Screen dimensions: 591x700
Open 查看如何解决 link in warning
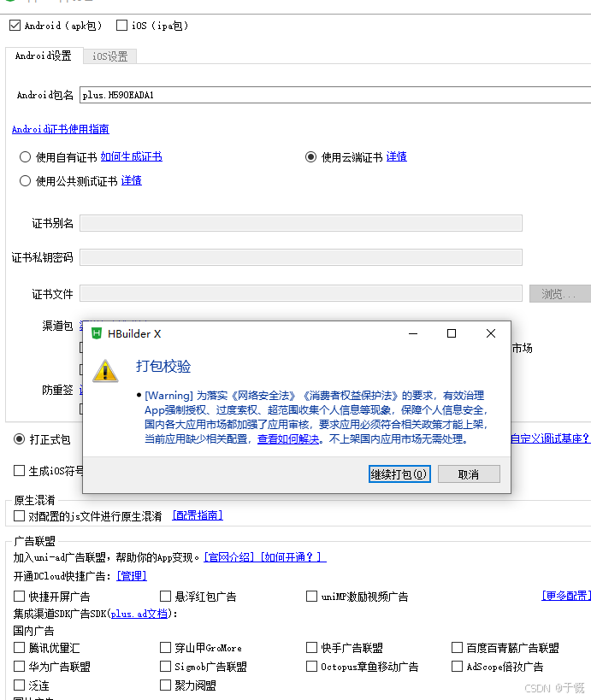point(288,439)
